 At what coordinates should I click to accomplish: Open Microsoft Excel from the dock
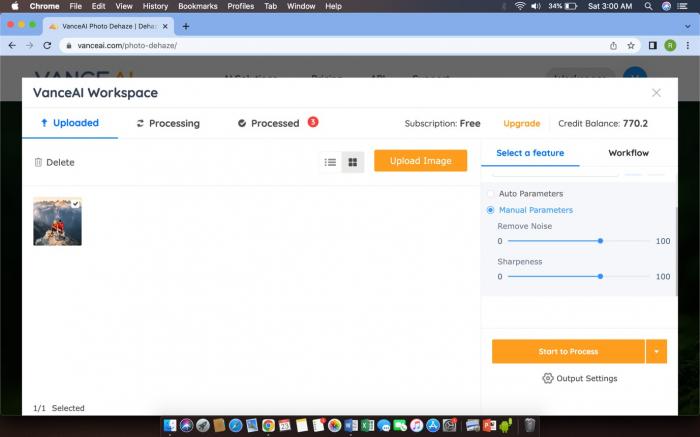(x=367, y=425)
